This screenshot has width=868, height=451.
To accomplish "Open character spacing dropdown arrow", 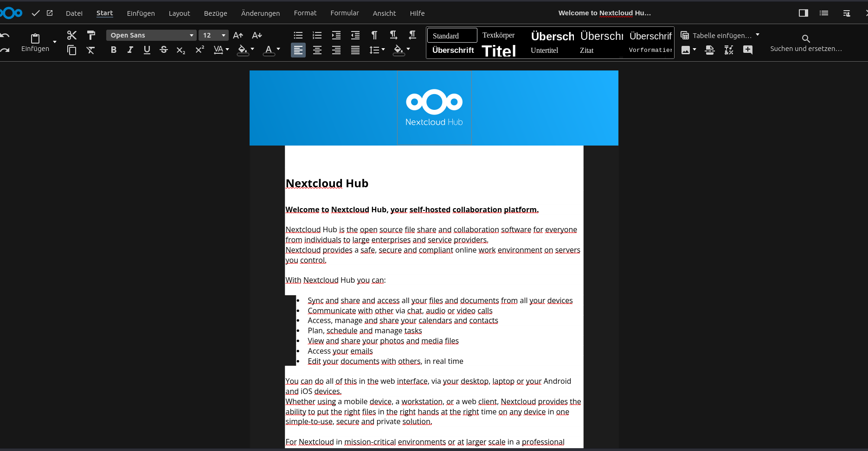I will pos(227,49).
